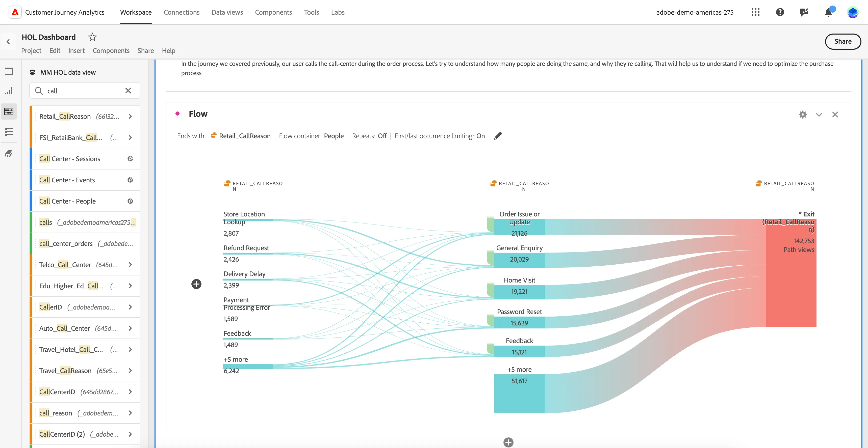
Task: Select the Exit Retail_CallReason node
Action: (x=791, y=273)
